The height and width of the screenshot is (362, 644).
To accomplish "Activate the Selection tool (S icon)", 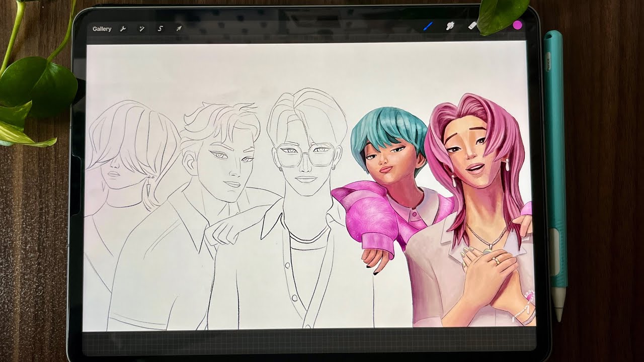I will 160,29.
